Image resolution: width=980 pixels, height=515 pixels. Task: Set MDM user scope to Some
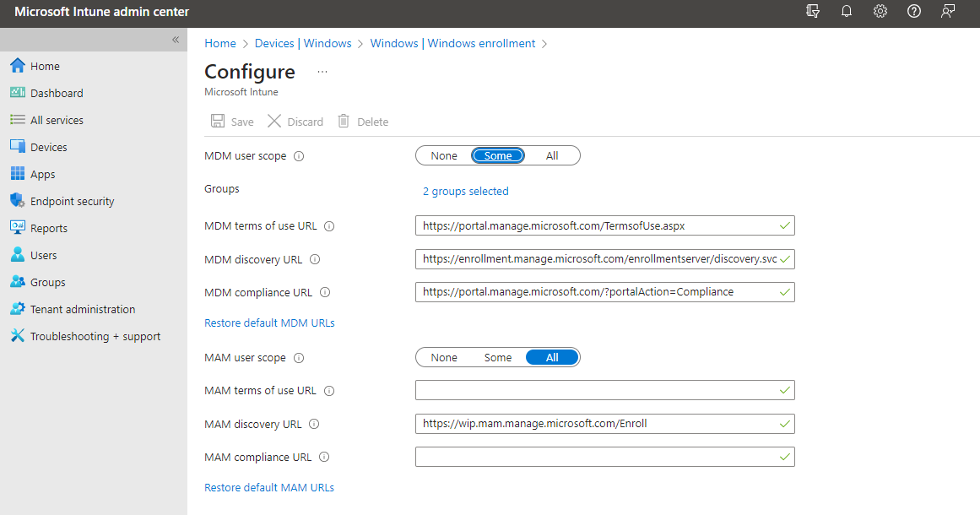[497, 155]
